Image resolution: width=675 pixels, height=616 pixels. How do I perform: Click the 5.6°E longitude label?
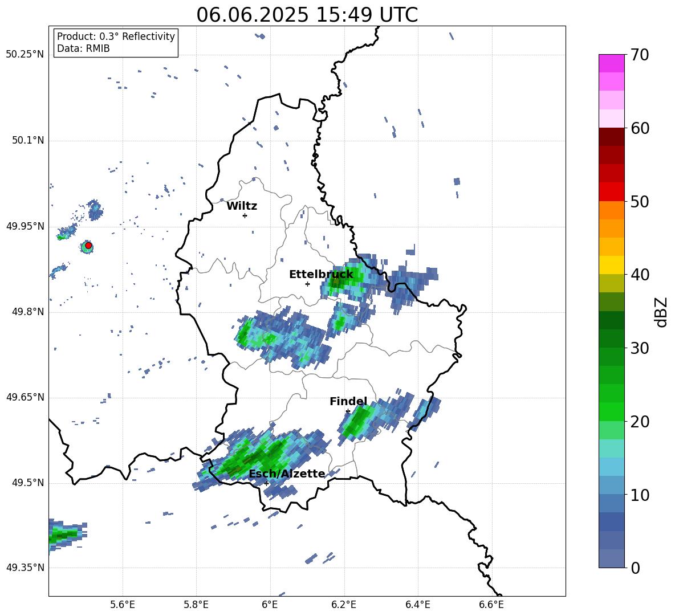point(123,605)
